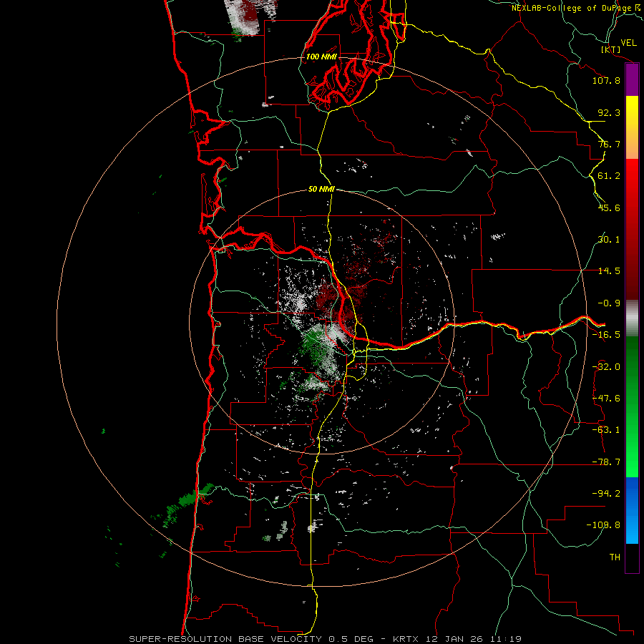The height and width of the screenshot is (644, 644).
Task: Click the VEL legend title
Action: point(628,43)
